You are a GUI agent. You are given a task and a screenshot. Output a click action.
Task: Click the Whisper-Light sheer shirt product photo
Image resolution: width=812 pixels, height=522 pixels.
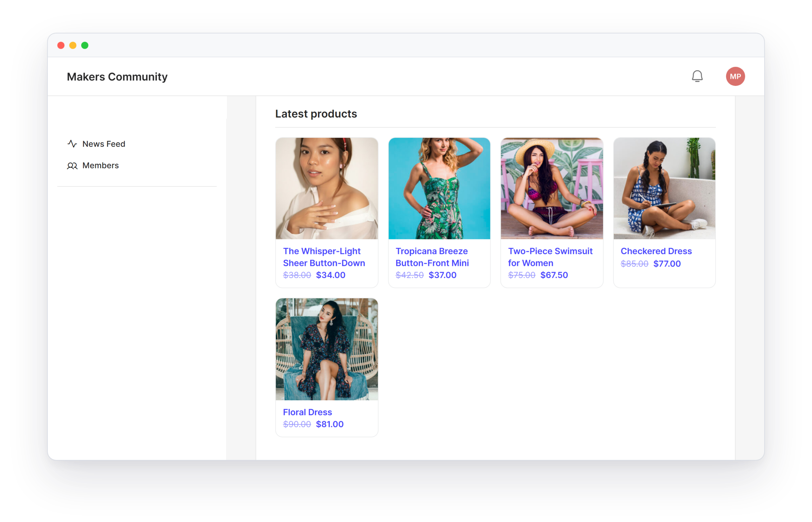(327, 189)
